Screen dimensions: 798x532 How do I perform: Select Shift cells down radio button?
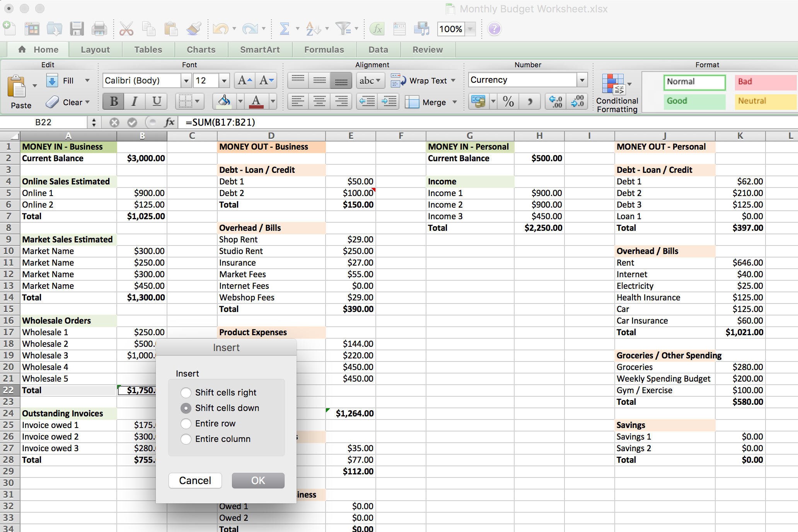(x=186, y=408)
